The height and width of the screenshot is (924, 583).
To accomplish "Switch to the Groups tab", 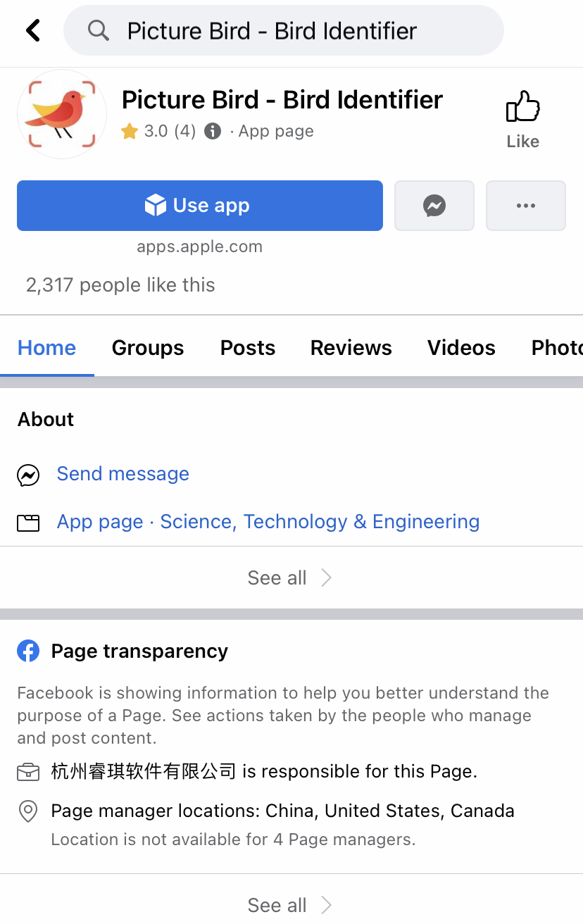I will (x=148, y=348).
